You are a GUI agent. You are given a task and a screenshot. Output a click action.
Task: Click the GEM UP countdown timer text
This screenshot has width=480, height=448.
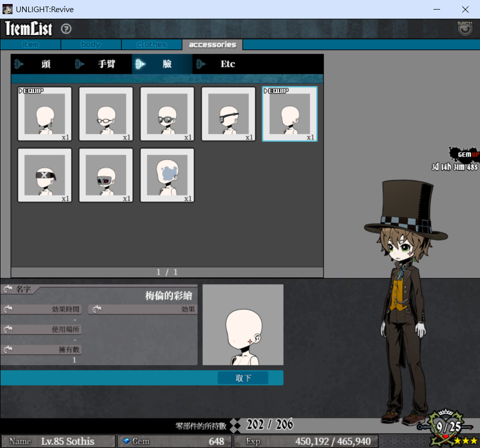455,167
